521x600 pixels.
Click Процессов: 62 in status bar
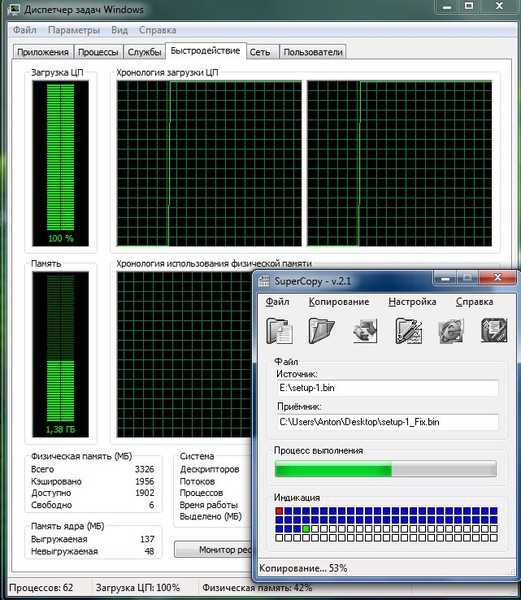[41, 588]
